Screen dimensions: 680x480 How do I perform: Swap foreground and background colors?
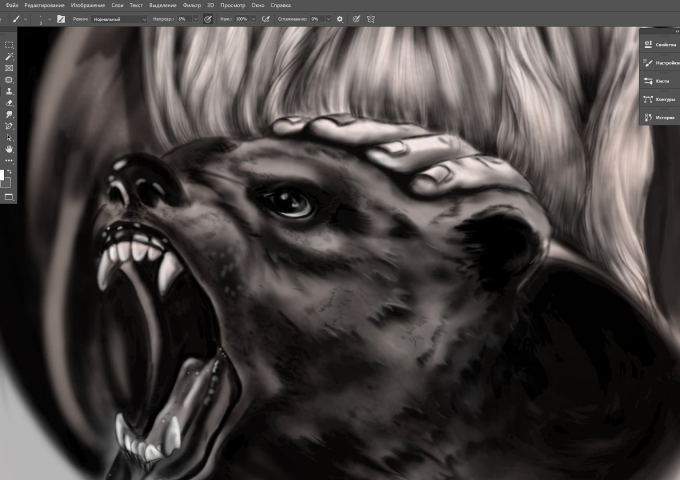click(10, 172)
